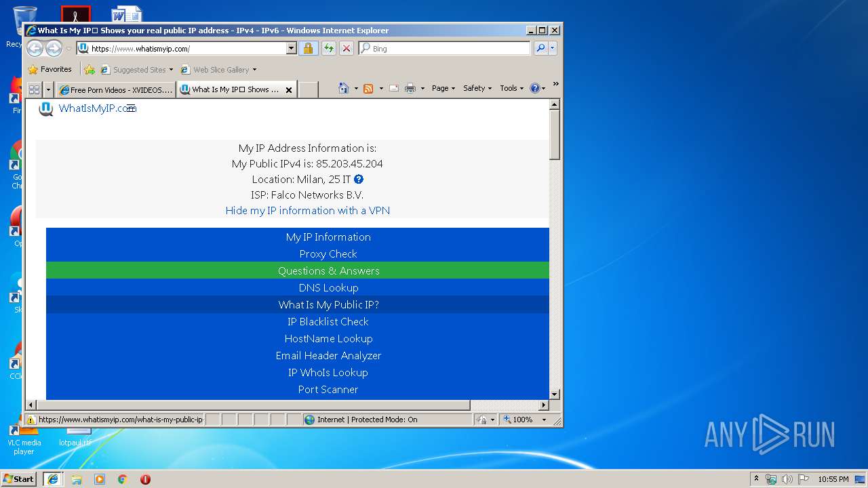Launch Chrome from the taskbar
Screen dimensions: 868x488
click(x=122, y=479)
